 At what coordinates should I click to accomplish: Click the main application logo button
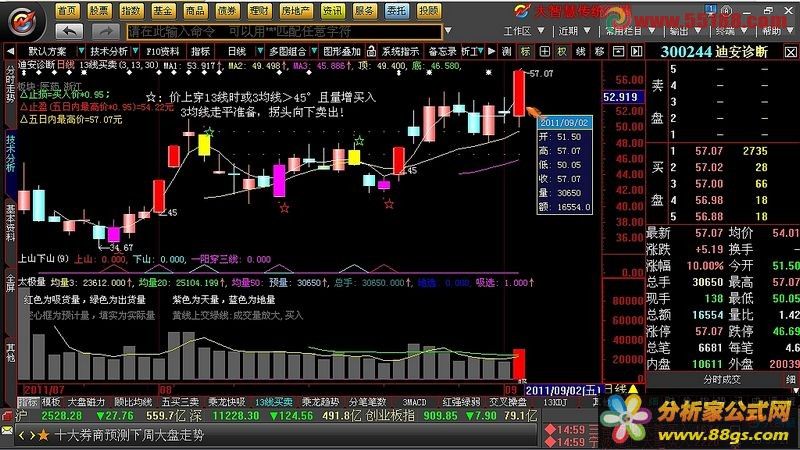22,22
